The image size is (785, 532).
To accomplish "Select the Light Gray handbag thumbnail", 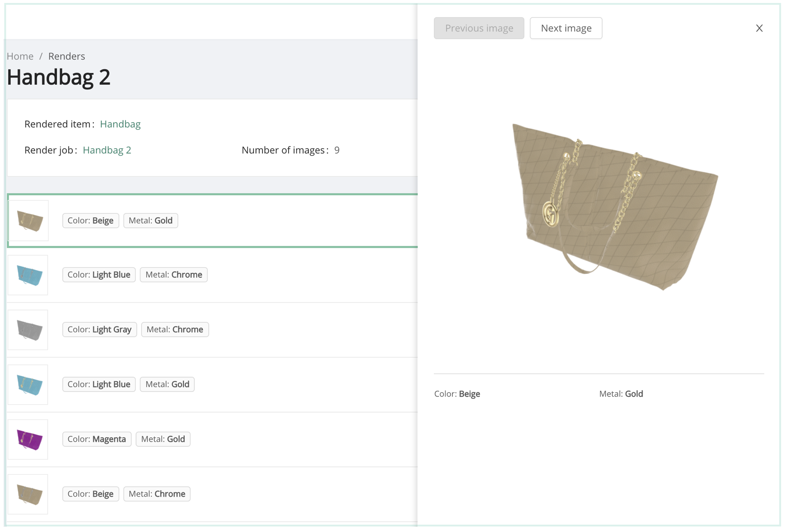I will coord(29,330).
